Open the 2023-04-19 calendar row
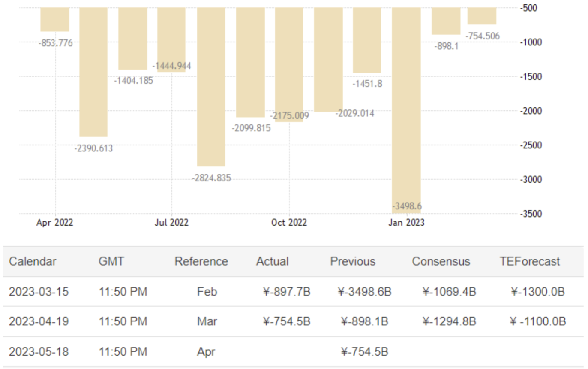The width and height of the screenshot is (588, 369). click(39, 321)
